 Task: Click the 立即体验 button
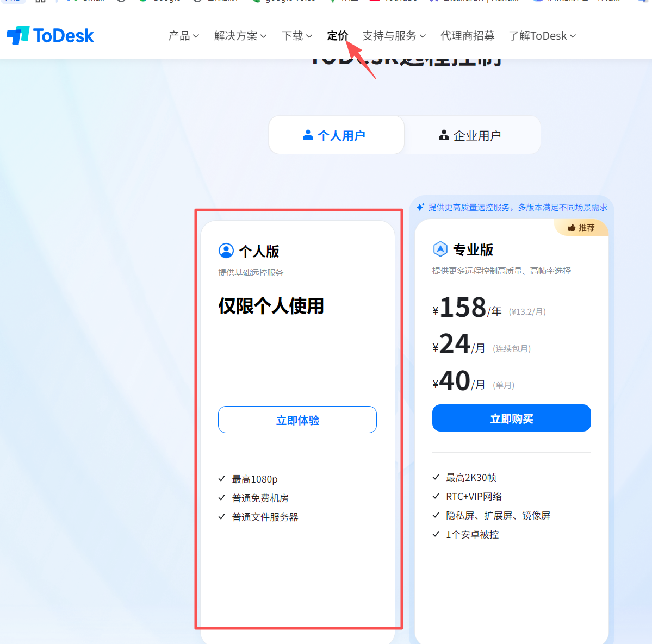[297, 420]
